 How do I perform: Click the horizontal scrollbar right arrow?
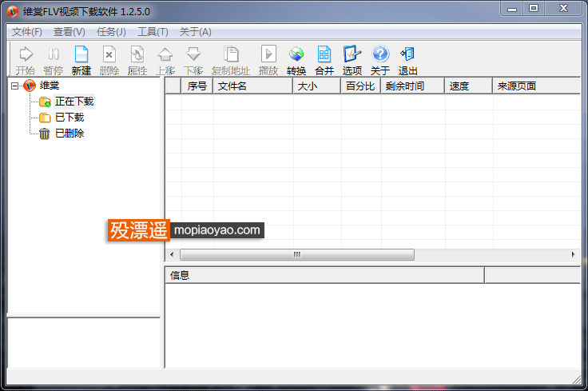tap(573, 255)
